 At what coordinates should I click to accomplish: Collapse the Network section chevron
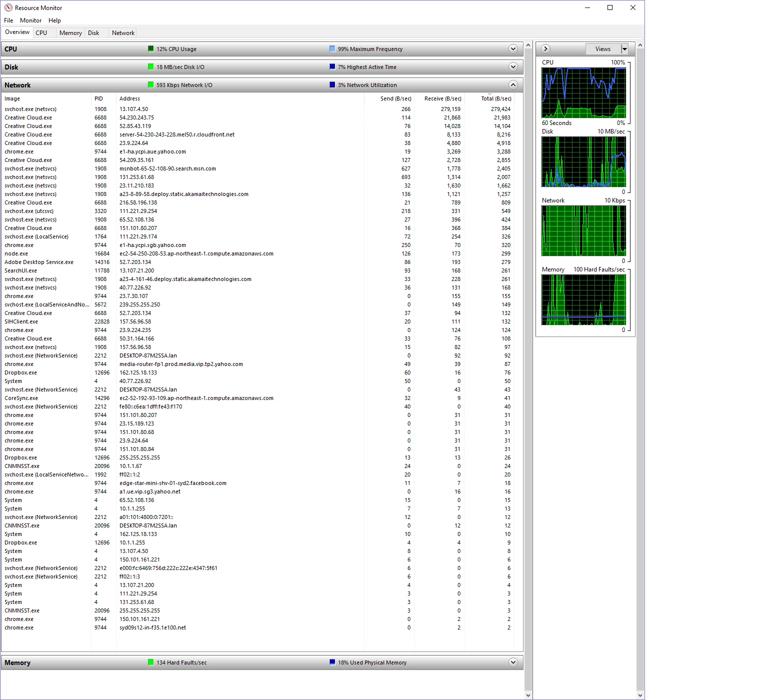coord(513,84)
